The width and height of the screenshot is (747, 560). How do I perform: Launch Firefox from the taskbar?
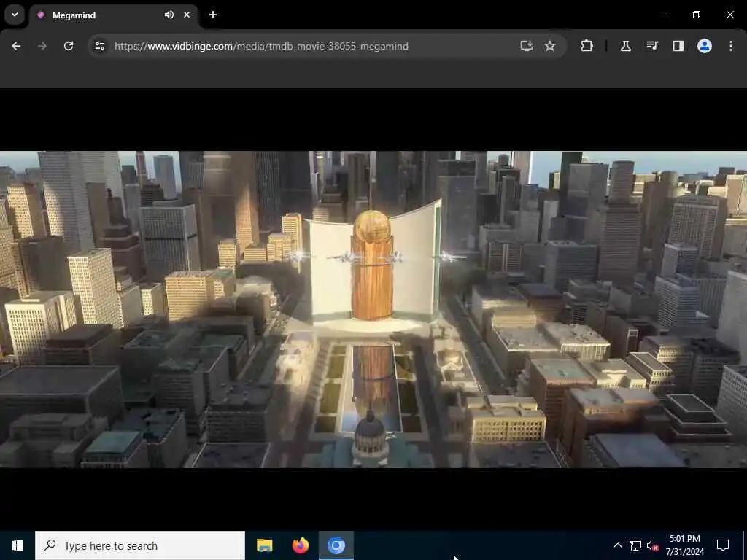[x=300, y=545]
